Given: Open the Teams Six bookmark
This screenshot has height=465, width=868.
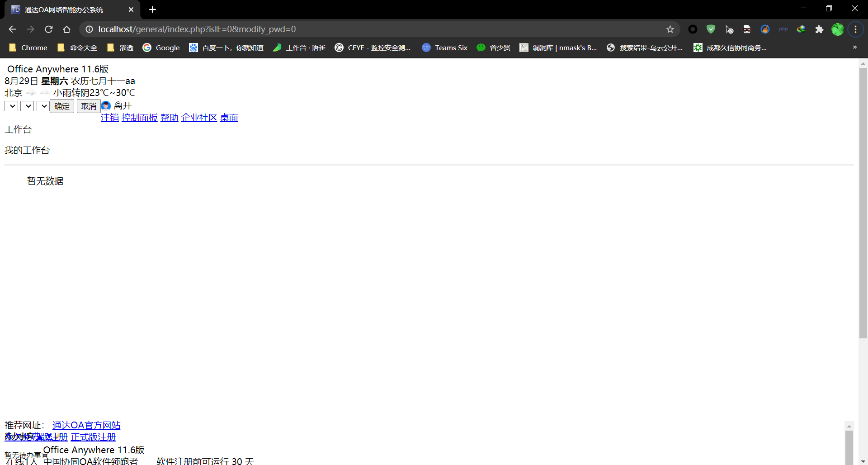Looking at the screenshot, I should tap(445, 47).
